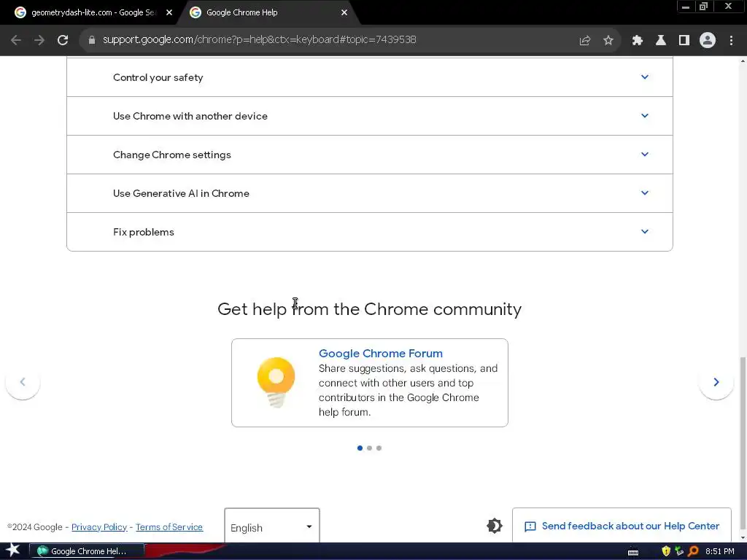
Task: Toggle the side panel icon
Action: click(684, 41)
